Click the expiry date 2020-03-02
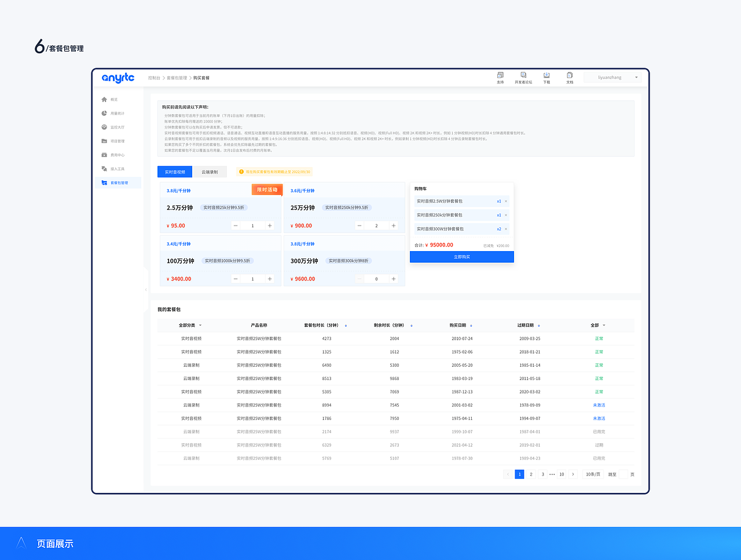This screenshot has height=560, width=741. 530,392
